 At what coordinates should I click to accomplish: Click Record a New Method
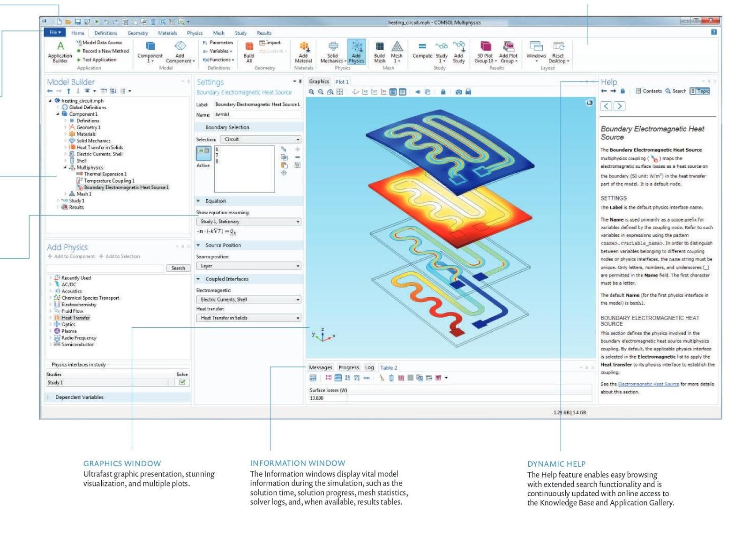pyautogui.click(x=103, y=51)
